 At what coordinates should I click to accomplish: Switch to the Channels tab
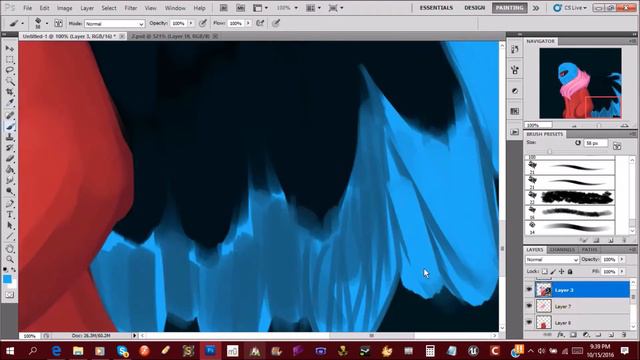coord(562,249)
